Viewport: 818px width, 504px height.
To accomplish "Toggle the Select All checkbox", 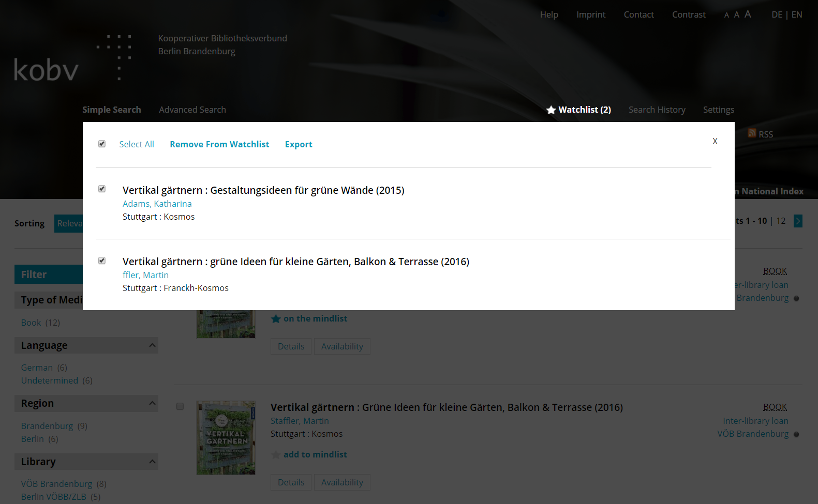I will (x=102, y=144).
